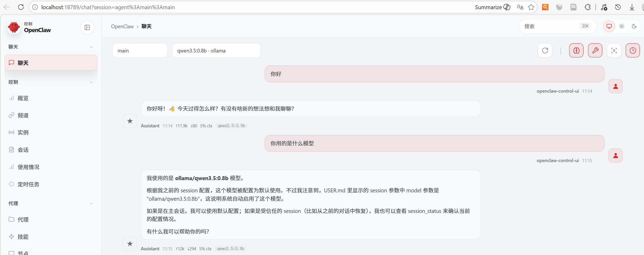Open the main session dropdown

coord(140,50)
